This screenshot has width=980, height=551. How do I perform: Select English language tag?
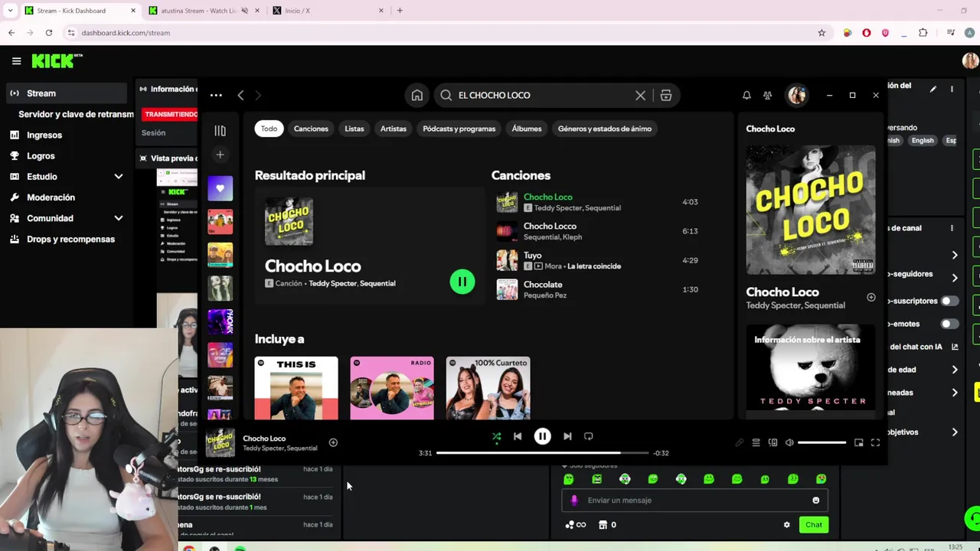(923, 141)
